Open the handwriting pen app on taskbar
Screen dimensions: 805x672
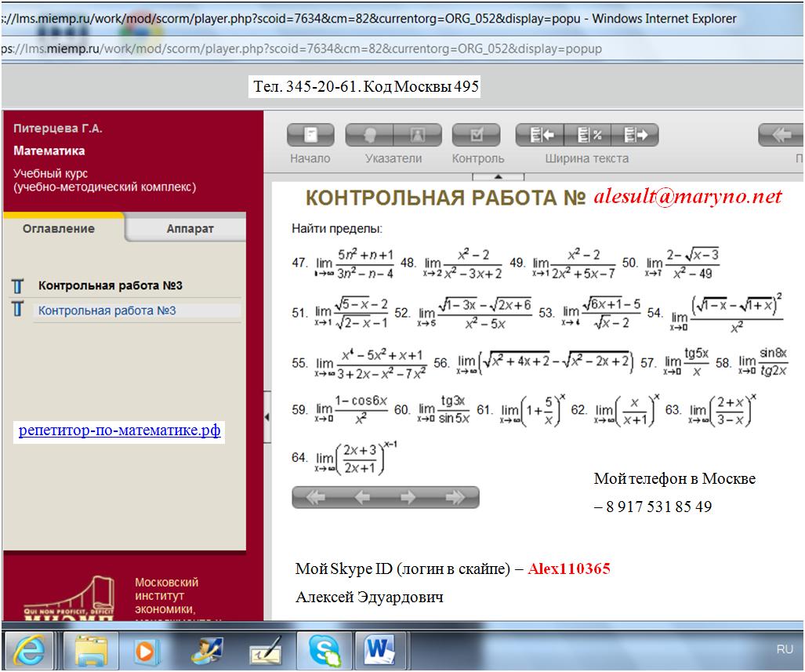click(266, 651)
